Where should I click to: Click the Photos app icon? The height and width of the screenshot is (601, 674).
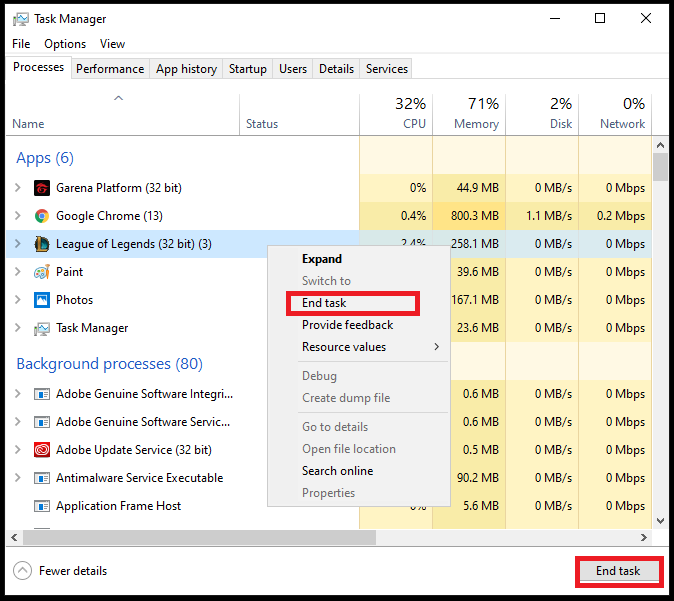[42, 300]
